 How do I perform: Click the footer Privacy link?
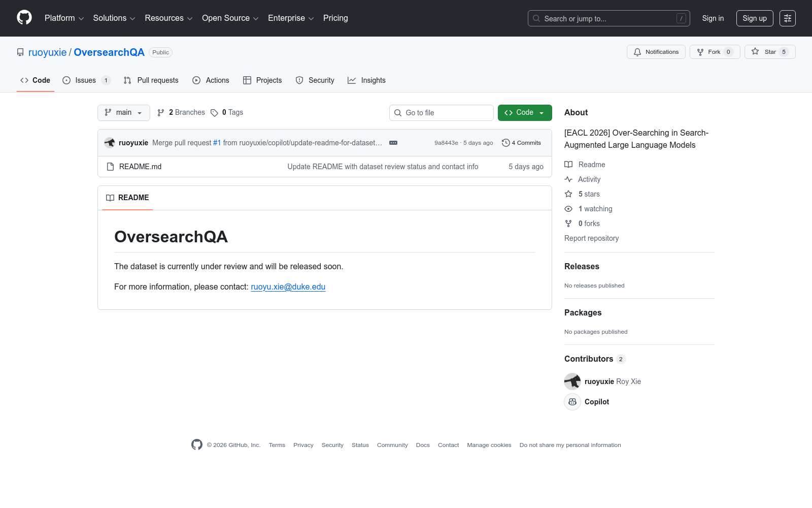click(303, 445)
